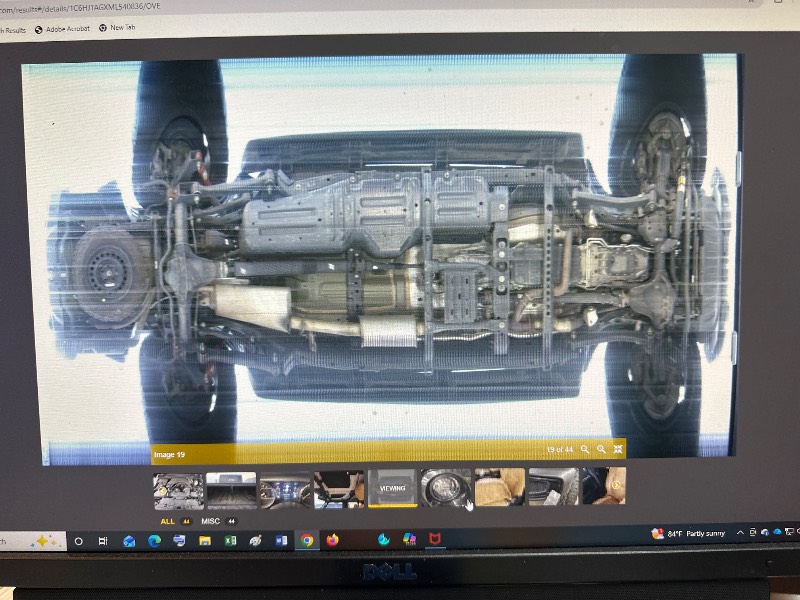
Task: Select the wheel and tire thumbnail
Action: point(446,488)
